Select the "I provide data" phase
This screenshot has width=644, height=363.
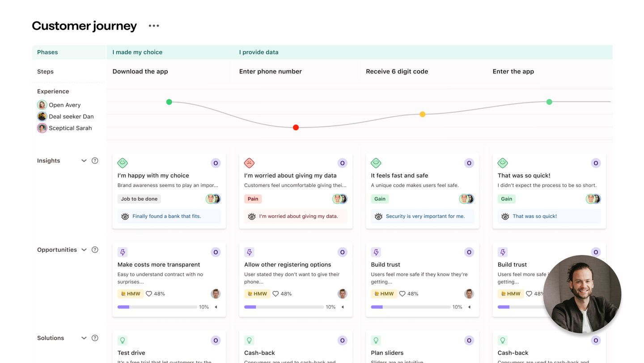(258, 51)
